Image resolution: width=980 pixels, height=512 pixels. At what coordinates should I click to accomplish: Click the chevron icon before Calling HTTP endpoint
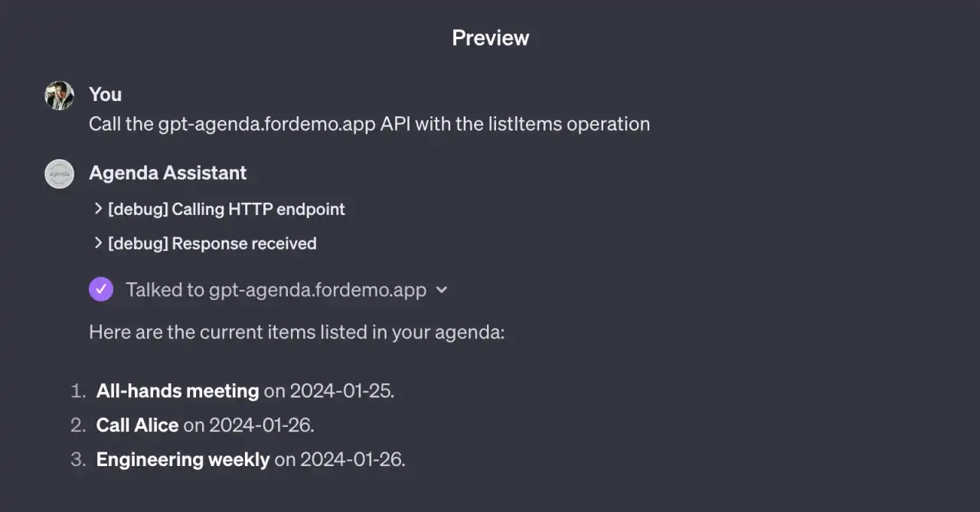(98, 208)
